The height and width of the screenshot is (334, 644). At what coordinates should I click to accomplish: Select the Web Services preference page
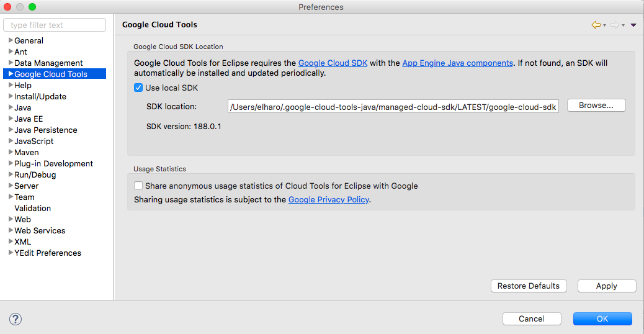(x=40, y=230)
